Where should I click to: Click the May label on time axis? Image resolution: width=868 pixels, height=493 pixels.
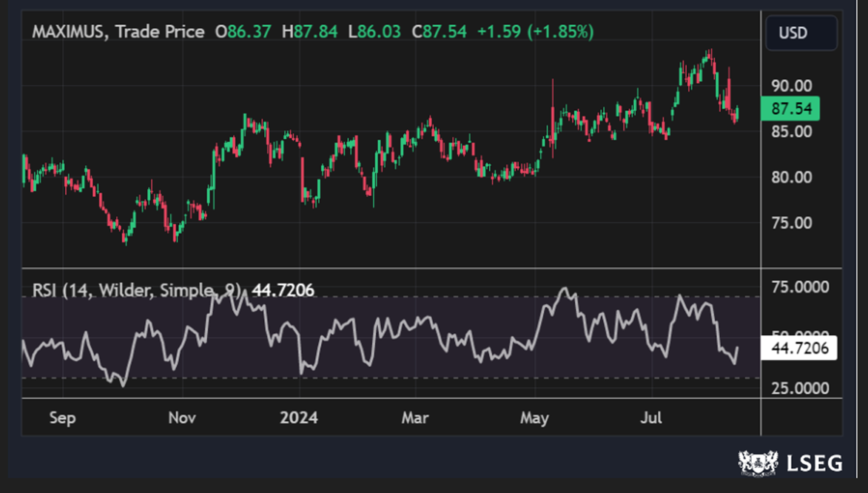pyautogui.click(x=534, y=418)
